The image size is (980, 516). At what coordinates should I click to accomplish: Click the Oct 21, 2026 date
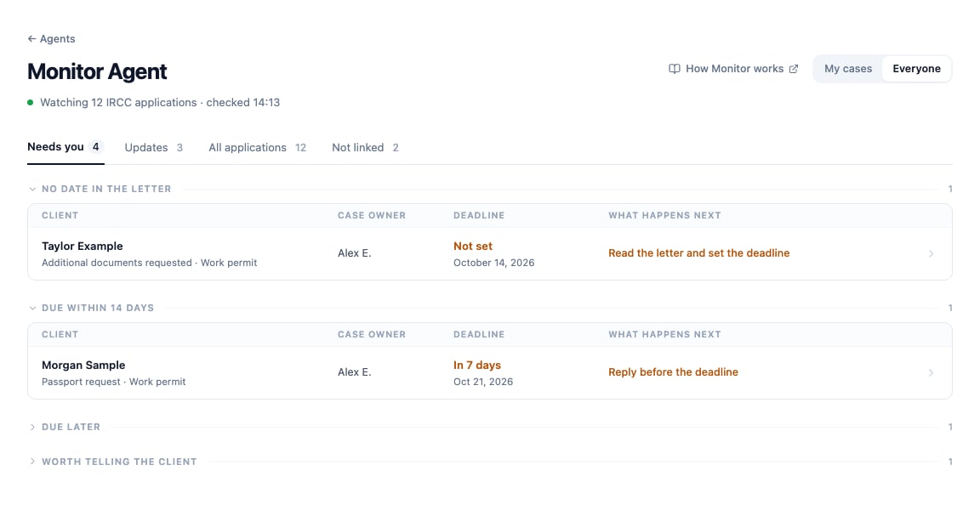click(483, 382)
